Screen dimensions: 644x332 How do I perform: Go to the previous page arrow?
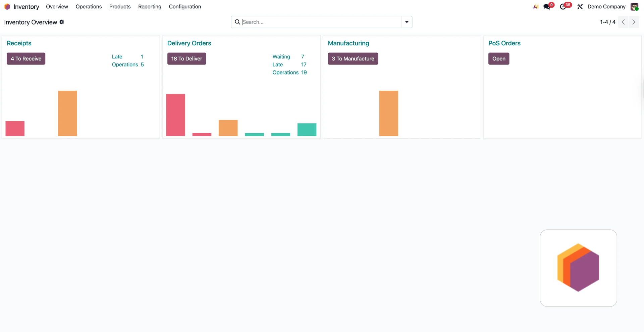623,22
